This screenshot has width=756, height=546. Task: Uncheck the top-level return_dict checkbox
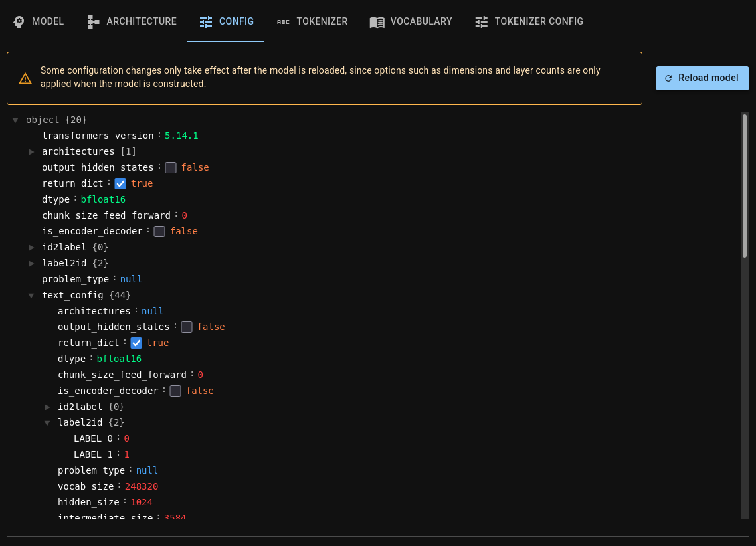[120, 183]
